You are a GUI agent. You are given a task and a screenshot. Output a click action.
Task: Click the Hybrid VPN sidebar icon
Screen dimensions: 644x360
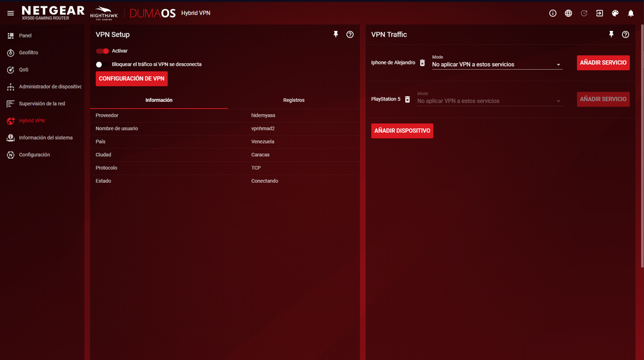coord(11,121)
